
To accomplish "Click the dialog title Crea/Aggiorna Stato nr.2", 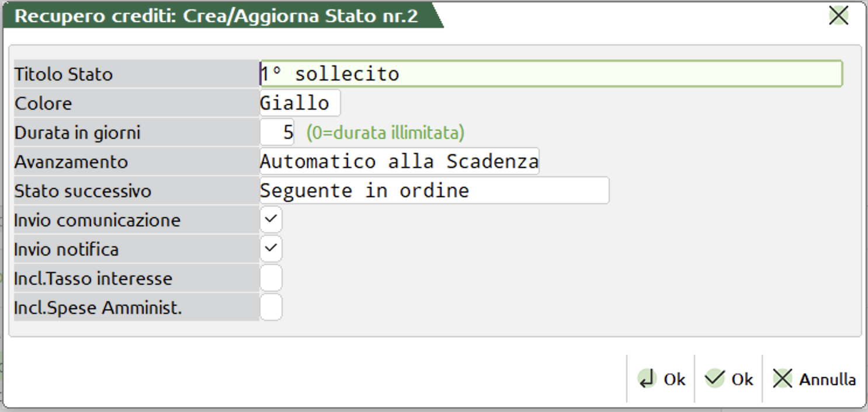I will pos(216,16).
